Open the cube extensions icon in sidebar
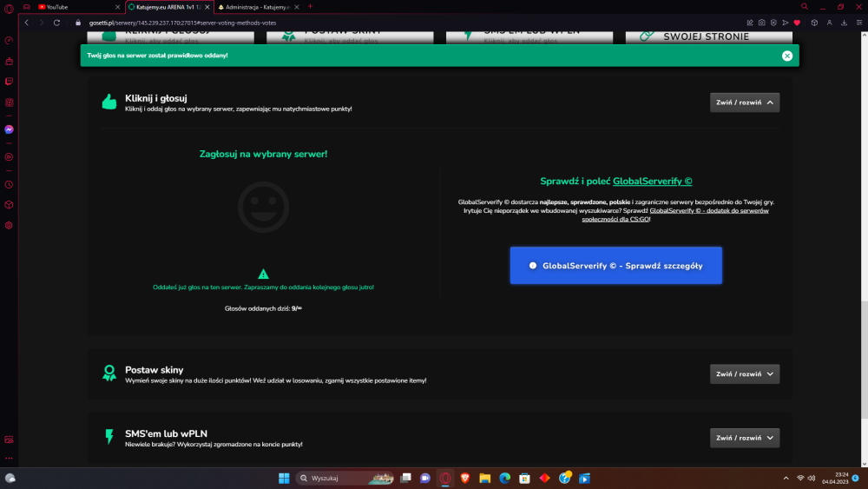868x489 pixels. (x=9, y=205)
